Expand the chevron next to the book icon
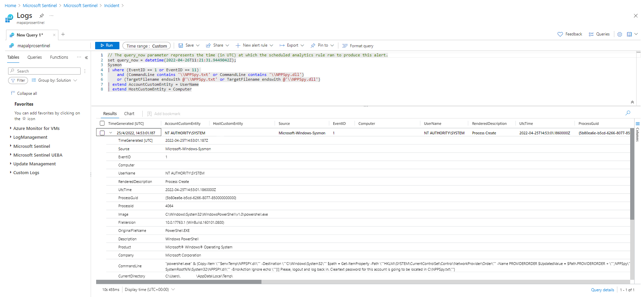Viewport: 644px width, 297px height. pyautogui.click(x=636, y=34)
